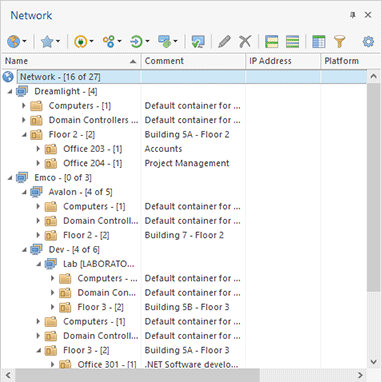Image resolution: width=382 pixels, height=382 pixels.
Task: Click the Lab domain computers icon
Action: coord(51,264)
